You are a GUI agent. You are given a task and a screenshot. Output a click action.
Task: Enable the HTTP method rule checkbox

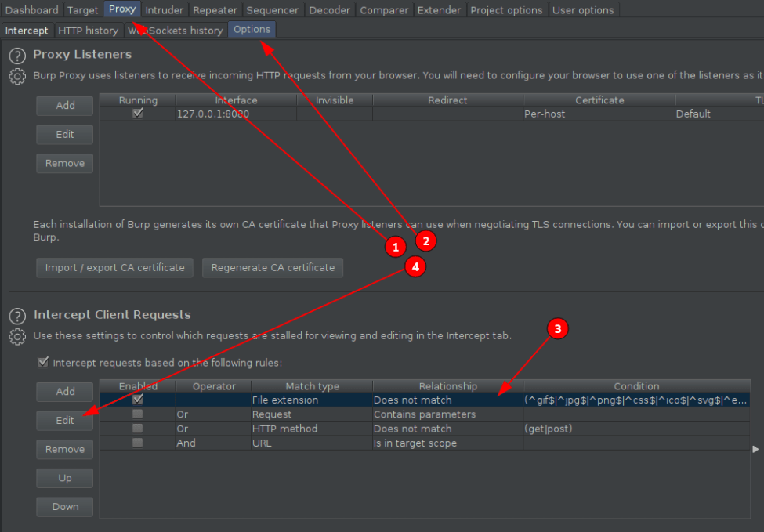point(138,429)
